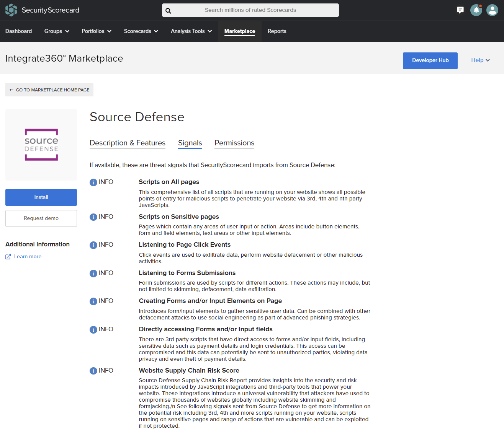Click the external link icon beside Learn more
Viewport: 504px width, 443px height.
(x=8, y=256)
